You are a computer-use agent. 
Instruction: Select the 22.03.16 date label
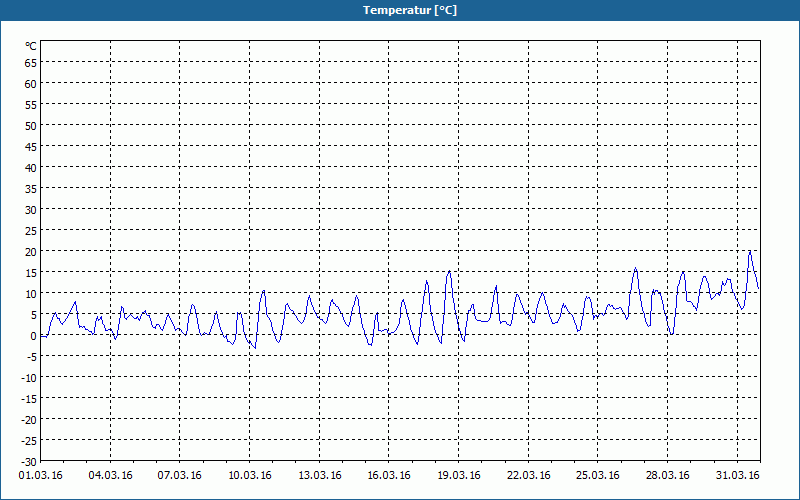(x=529, y=475)
